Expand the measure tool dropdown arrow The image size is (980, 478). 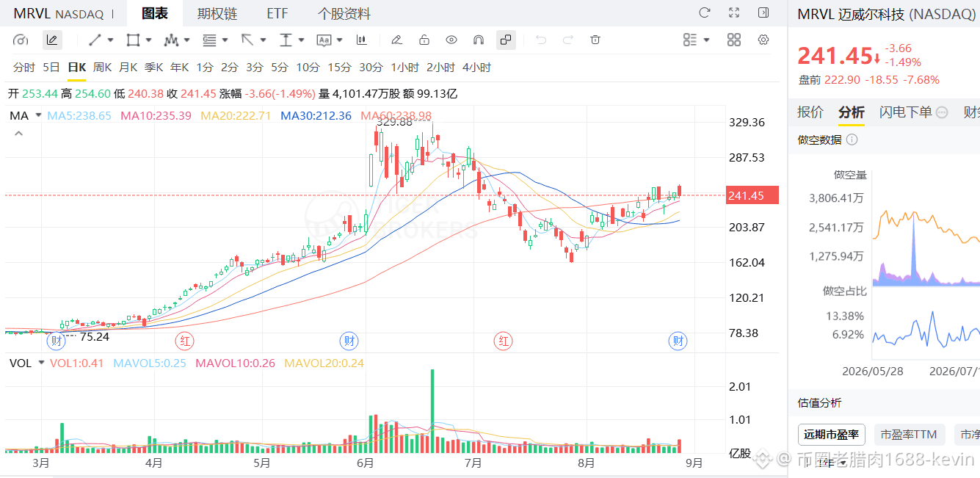pos(302,40)
